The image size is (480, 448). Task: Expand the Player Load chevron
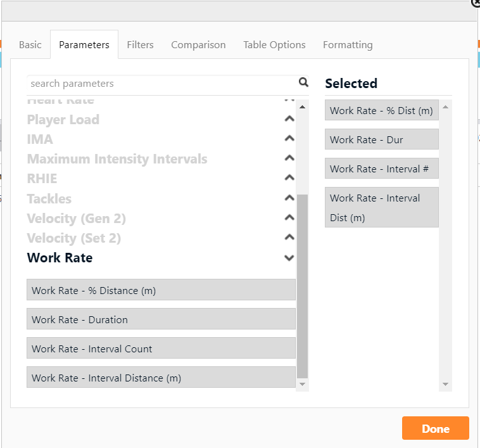coord(289,119)
